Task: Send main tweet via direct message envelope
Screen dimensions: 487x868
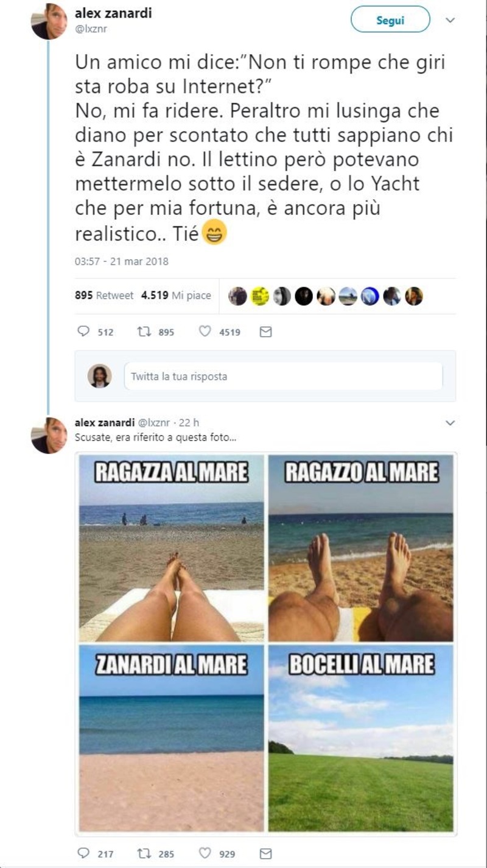Action: pos(265,332)
